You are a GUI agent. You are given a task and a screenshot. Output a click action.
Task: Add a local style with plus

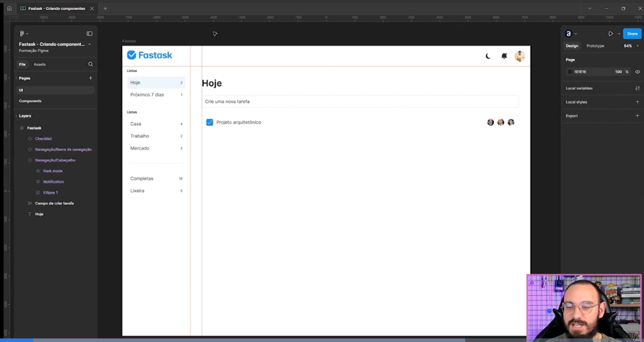click(637, 102)
